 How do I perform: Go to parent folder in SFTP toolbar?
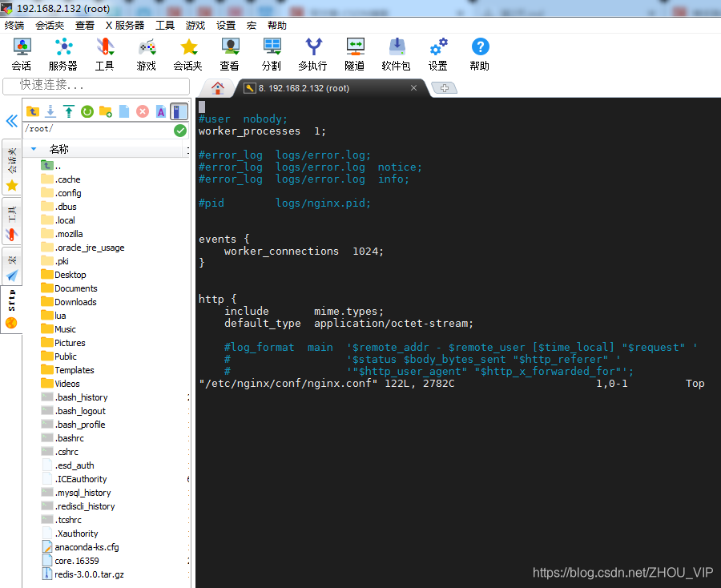(32, 111)
